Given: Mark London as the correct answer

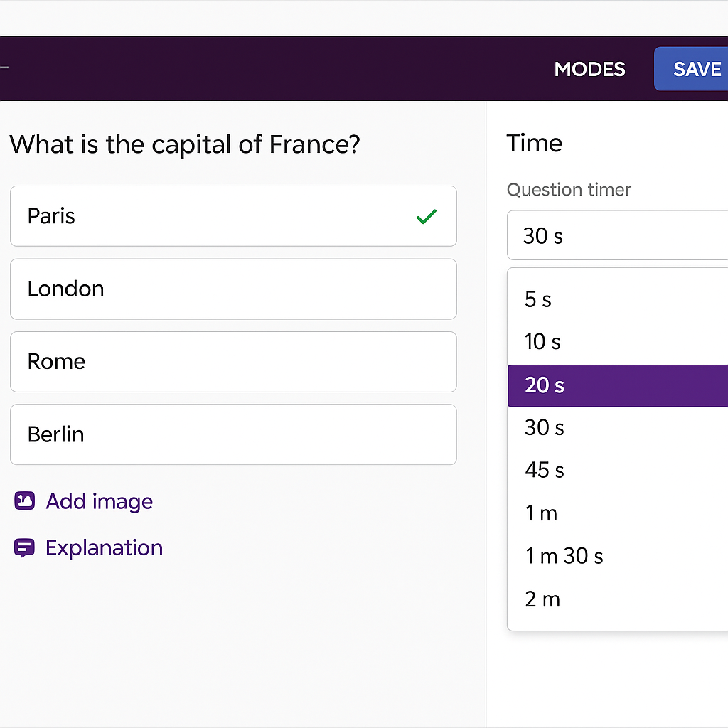Looking at the screenshot, I should click(x=427, y=289).
